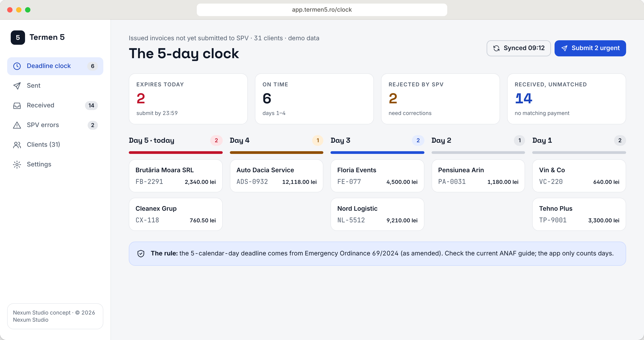Click the red count badge on Day 5

pos(216,140)
